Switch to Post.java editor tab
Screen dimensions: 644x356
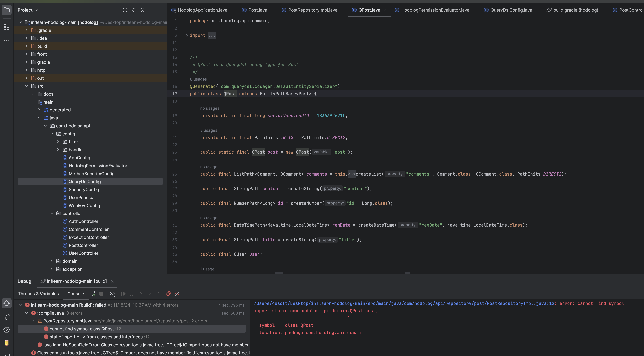[x=254, y=10]
